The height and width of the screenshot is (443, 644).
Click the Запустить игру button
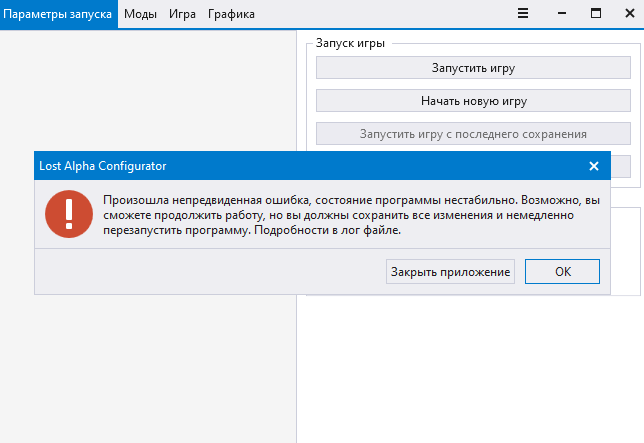point(473,68)
